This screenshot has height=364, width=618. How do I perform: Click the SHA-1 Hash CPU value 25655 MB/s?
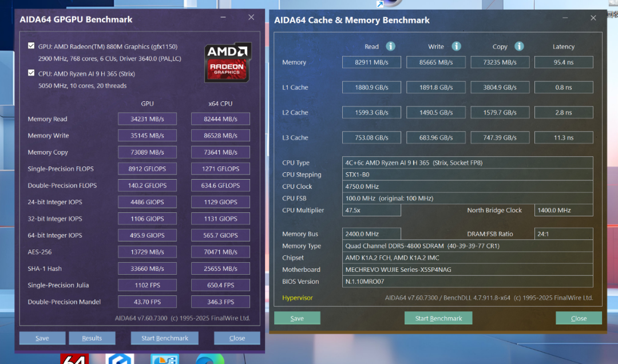pyautogui.click(x=220, y=268)
